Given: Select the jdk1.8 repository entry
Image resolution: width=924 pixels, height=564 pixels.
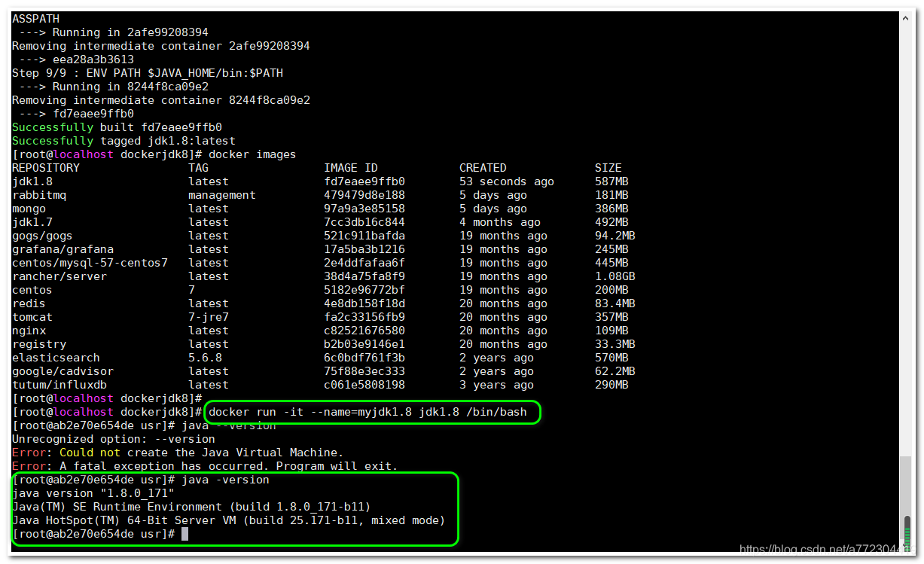Looking at the screenshot, I should pos(32,181).
